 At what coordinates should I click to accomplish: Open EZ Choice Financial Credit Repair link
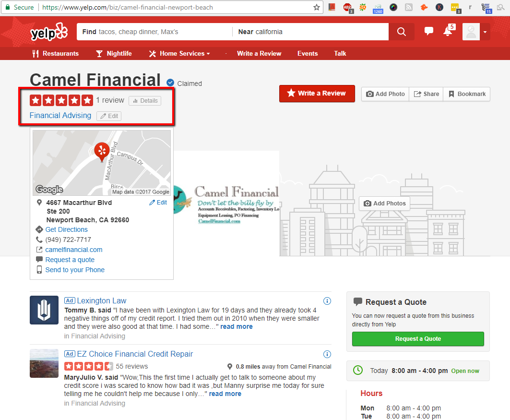(135, 354)
